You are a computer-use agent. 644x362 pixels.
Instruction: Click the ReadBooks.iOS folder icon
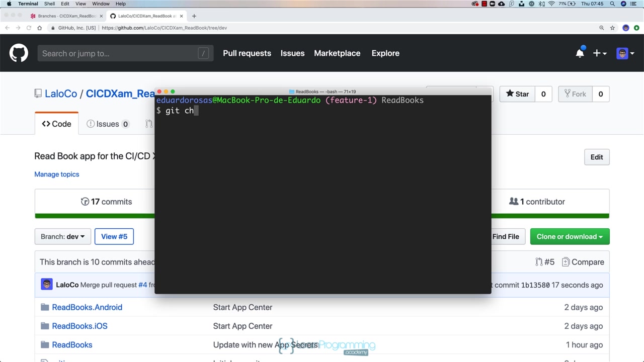click(x=45, y=326)
